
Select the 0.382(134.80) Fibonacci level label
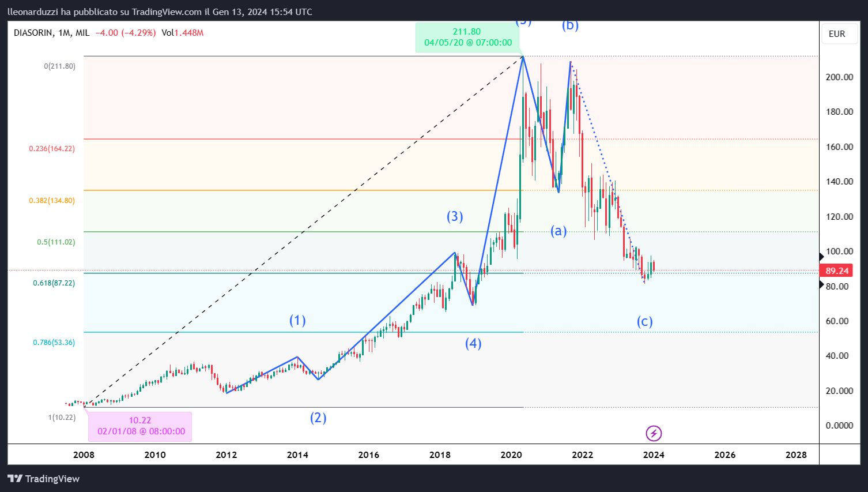[x=52, y=201]
